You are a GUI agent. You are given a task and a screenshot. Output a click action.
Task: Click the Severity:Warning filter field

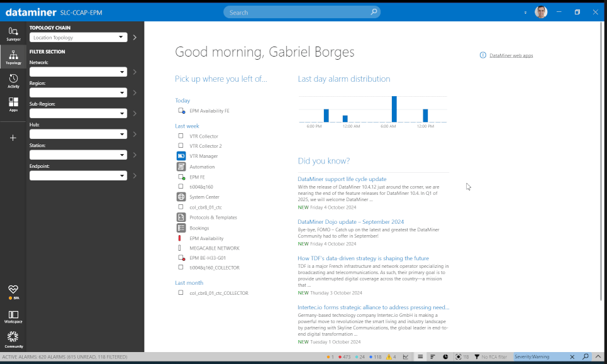pos(541,356)
